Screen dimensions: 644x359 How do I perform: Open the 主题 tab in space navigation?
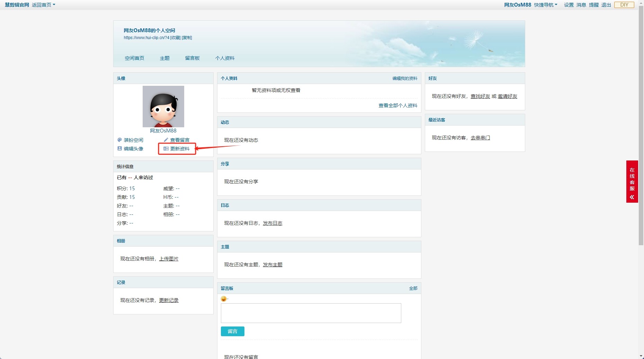[x=164, y=58]
